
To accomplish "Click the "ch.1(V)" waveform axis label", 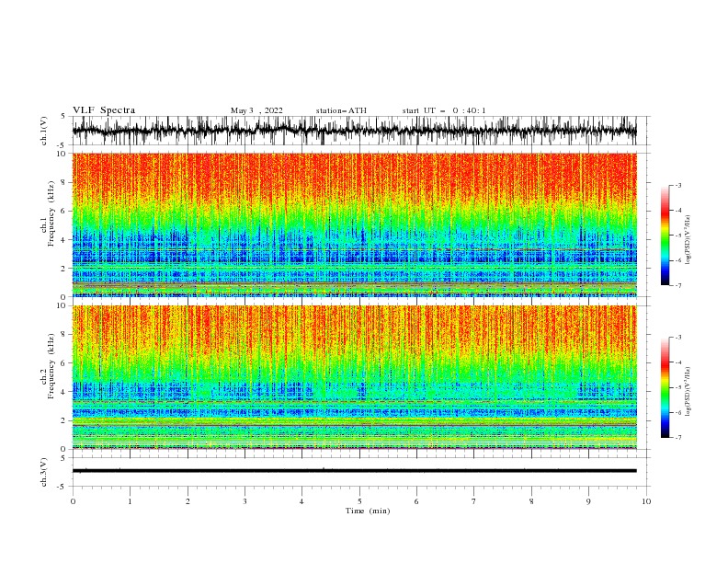I will tap(44, 131).
